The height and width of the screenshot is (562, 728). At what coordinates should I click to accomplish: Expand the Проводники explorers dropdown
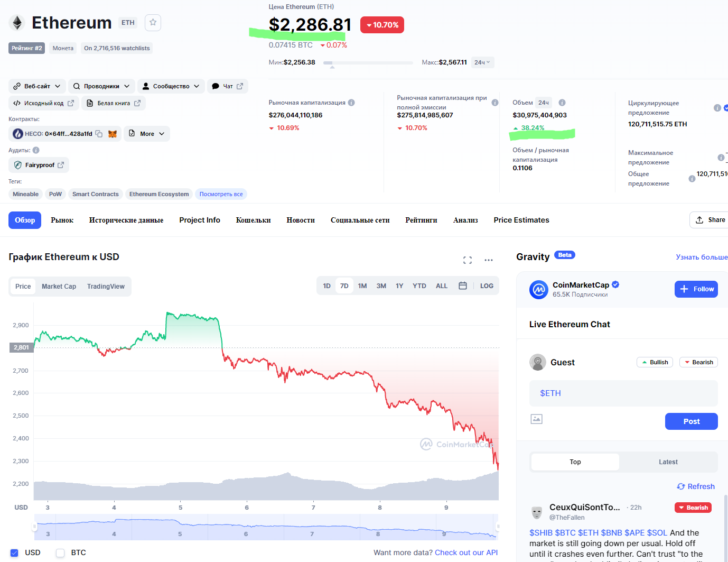(101, 86)
